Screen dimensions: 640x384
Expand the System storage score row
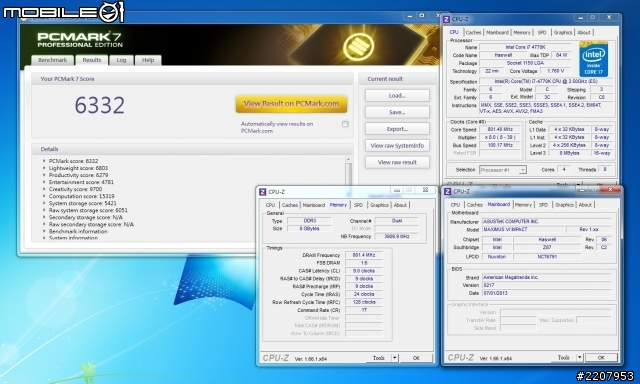click(44, 203)
